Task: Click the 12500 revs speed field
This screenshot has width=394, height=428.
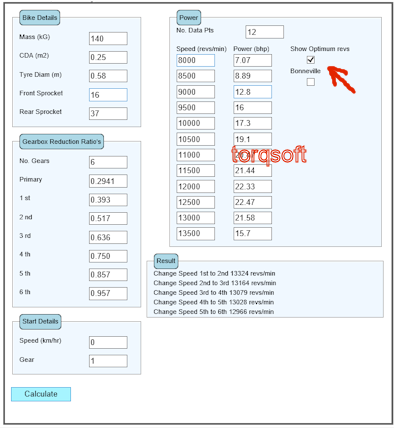Action: pos(195,202)
